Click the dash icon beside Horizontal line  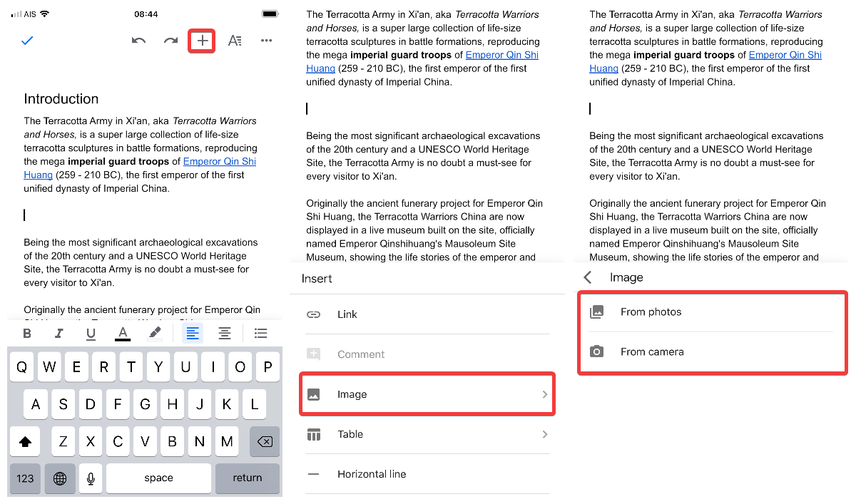[313, 474]
